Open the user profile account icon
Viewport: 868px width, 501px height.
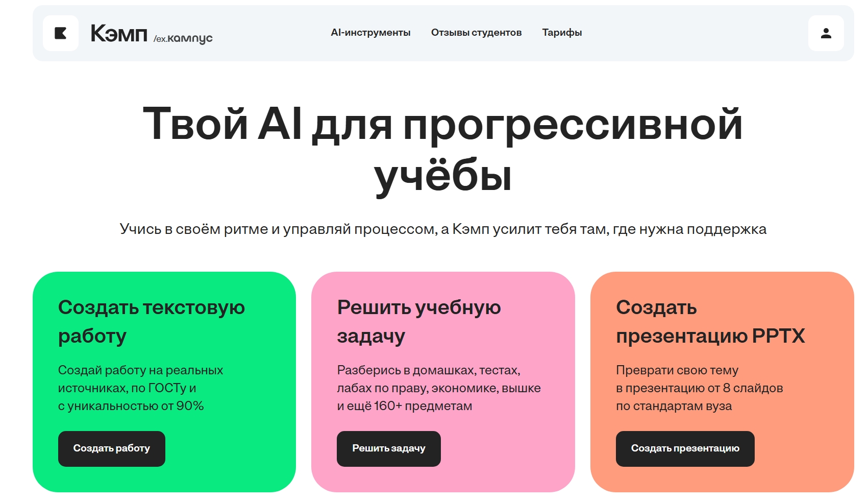[826, 33]
